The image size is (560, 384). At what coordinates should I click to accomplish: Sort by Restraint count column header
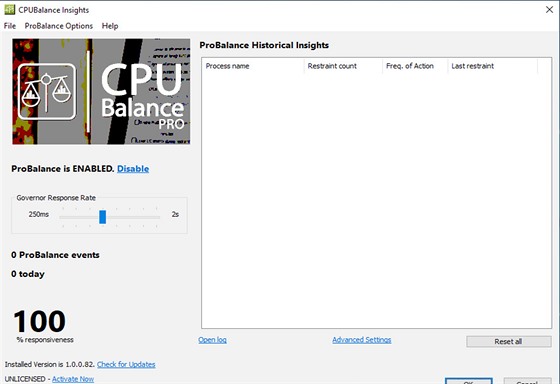(343, 66)
